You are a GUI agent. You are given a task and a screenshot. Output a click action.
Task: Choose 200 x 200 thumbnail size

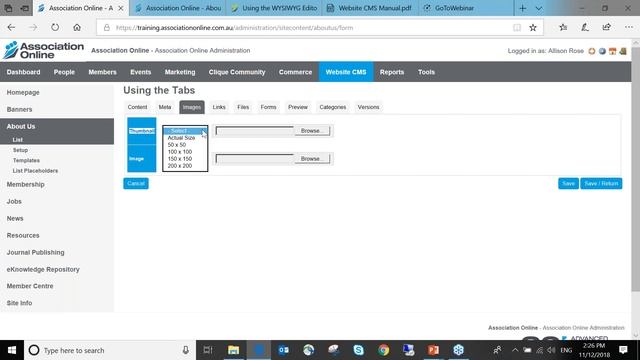click(x=185, y=166)
